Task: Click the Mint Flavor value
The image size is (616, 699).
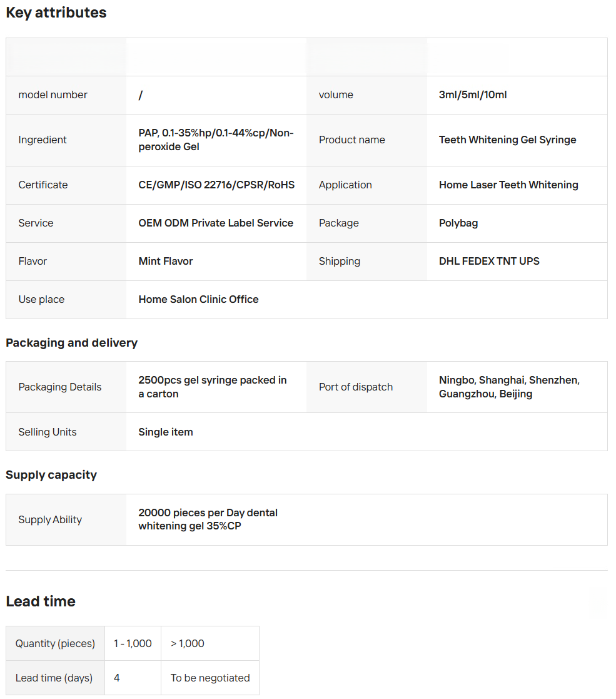Action: pyautogui.click(x=166, y=261)
